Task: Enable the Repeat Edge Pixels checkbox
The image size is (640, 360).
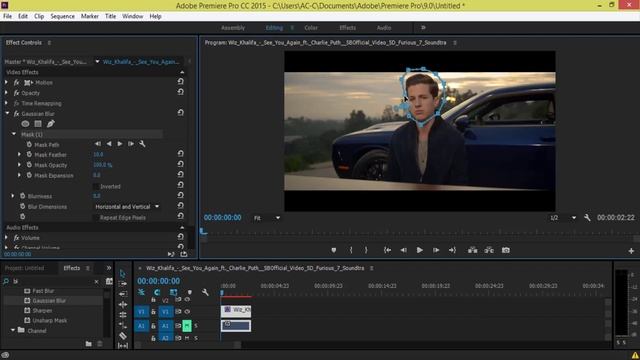Action: coord(96,218)
